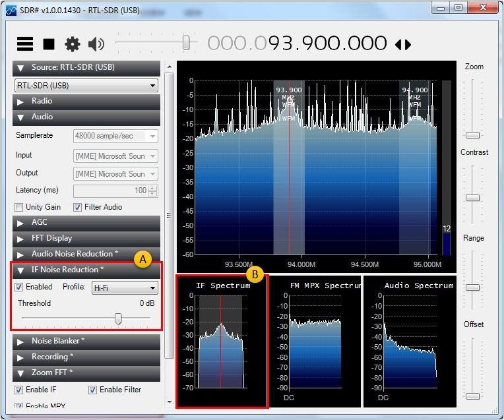Click the red tuning line in main spectrum
Viewport: 504px width, 420px height.
tap(290, 167)
